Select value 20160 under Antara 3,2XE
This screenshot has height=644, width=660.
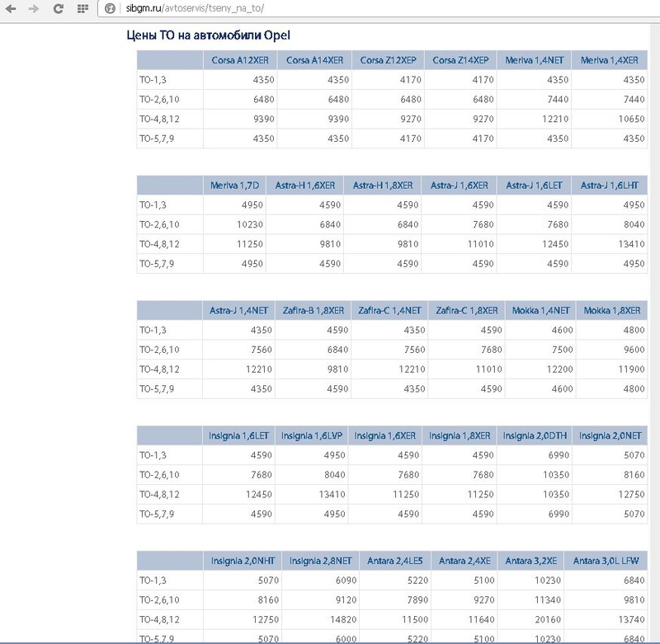(547, 619)
